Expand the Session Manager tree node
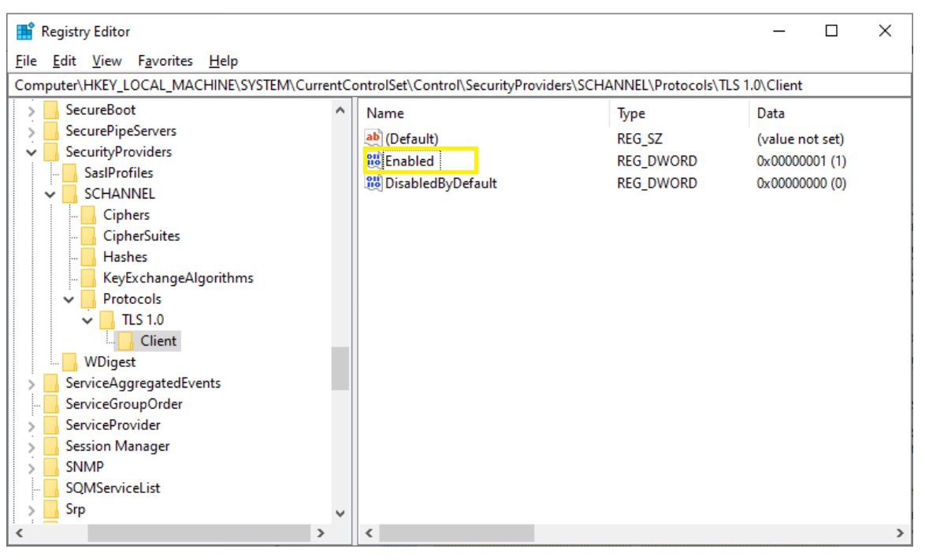 (x=31, y=446)
